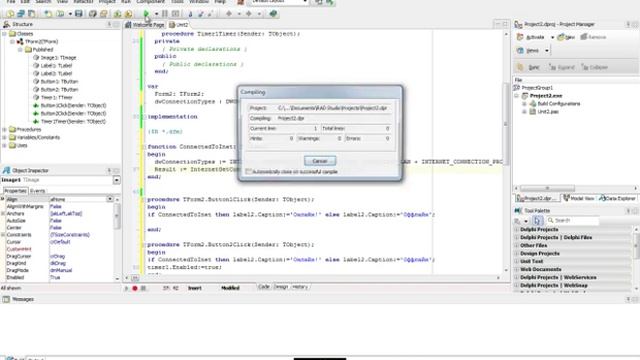Viewport: 640px width, 360px height.
Task: Click the Trace Into debug icon
Action: (190, 14)
